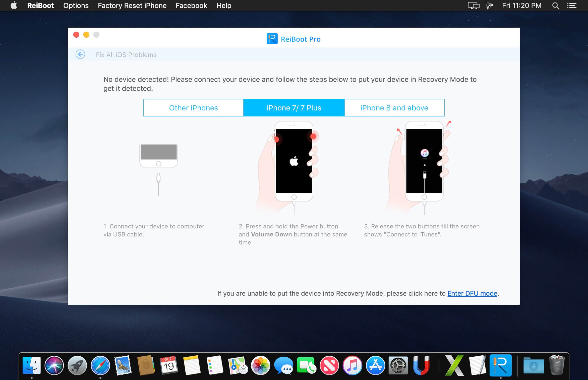Click the ReiBoot Pro app icon
This screenshot has width=588, height=380.
pyautogui.click(x=501, y=365)
